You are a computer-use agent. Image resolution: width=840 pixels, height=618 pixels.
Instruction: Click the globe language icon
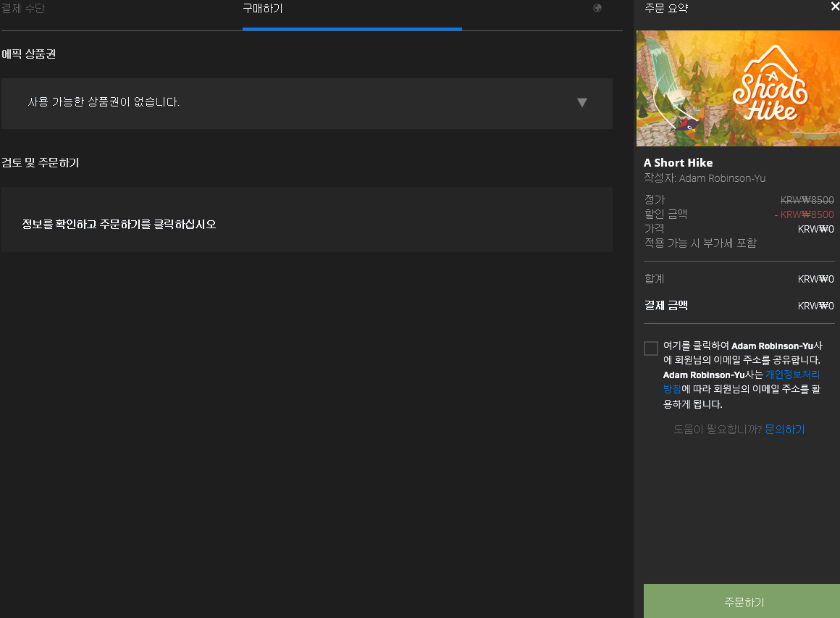[x=597, y=8]
